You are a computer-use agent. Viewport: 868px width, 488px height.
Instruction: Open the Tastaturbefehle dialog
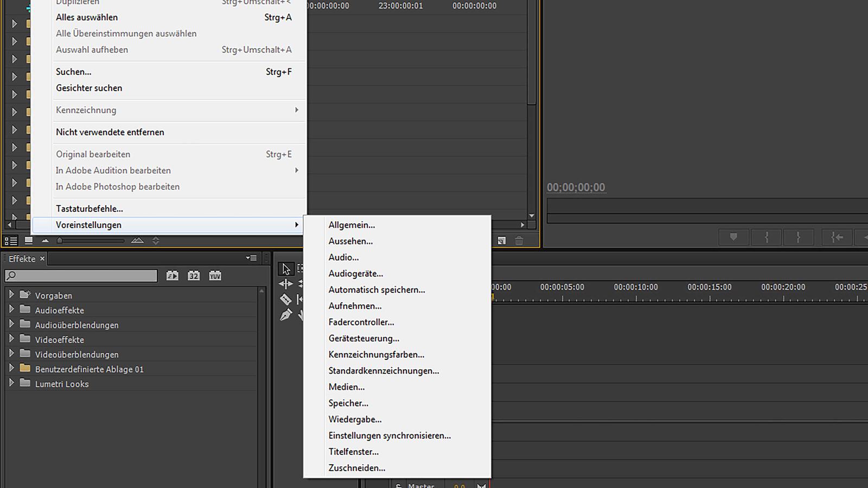coord(90,208)
